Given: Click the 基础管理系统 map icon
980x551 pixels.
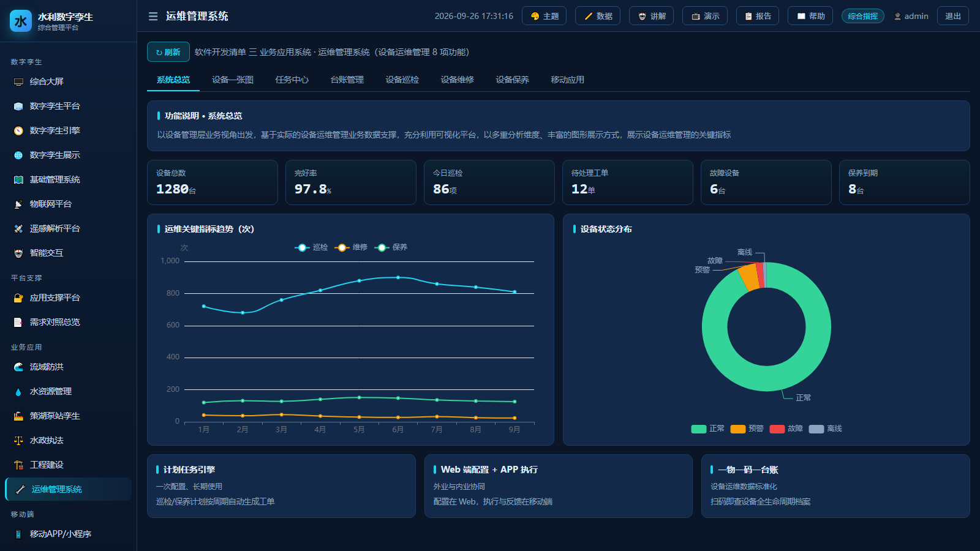Looking at the screenshot, I should click(x=18, y=180).
